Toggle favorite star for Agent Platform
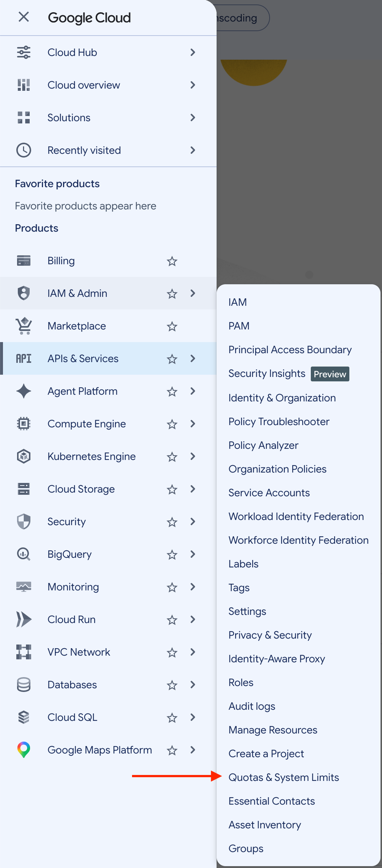This screenshot has height=868, width=382. [172, 392]
